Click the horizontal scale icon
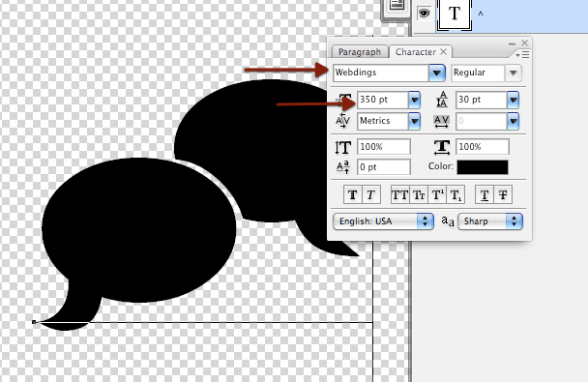Viewport: 588px width, 382px height. pos(442,147)
